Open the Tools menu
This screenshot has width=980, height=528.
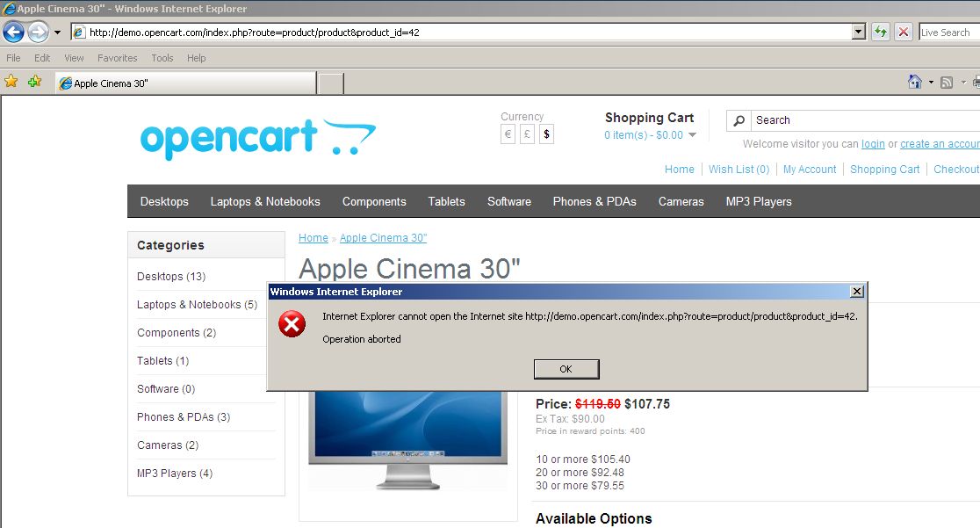pos(162,58)
